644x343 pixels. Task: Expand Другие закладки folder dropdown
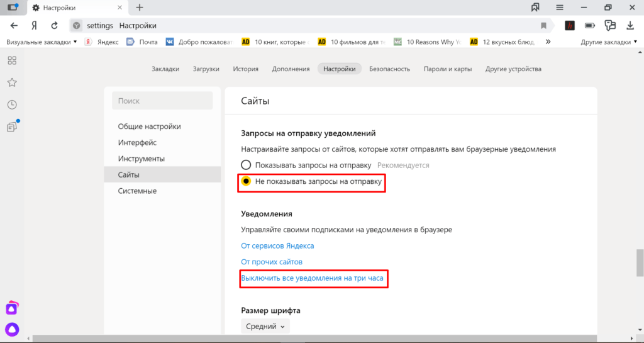coord(609,42)
